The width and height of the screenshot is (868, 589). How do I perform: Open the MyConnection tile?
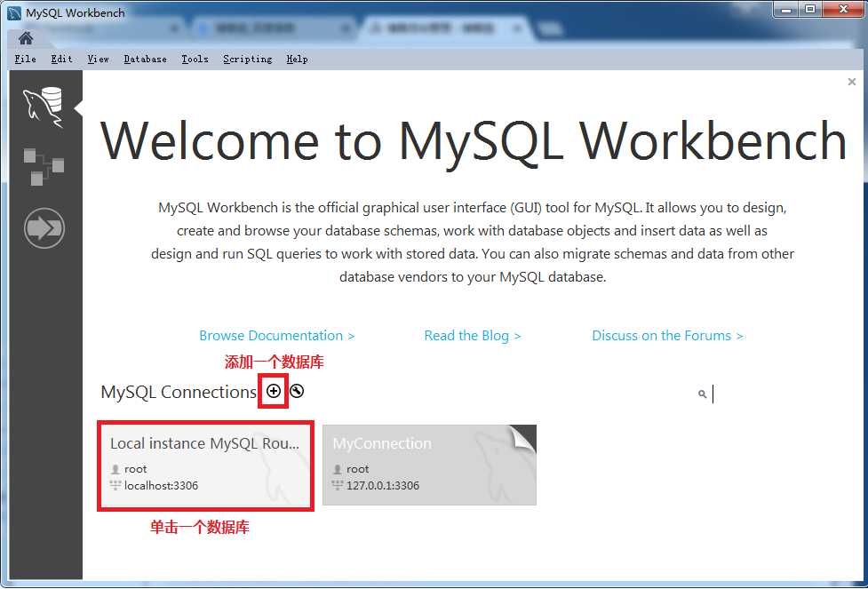click(x=430, y=465)
